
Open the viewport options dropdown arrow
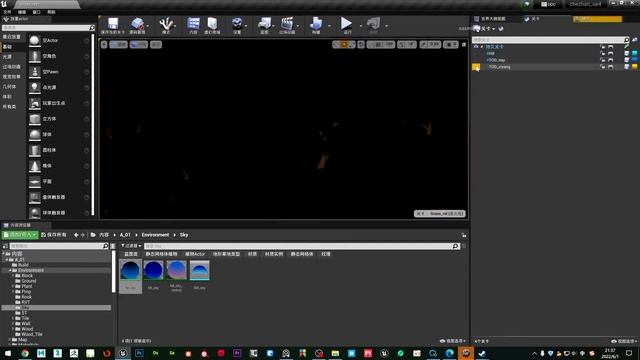(x=104, y=44)
